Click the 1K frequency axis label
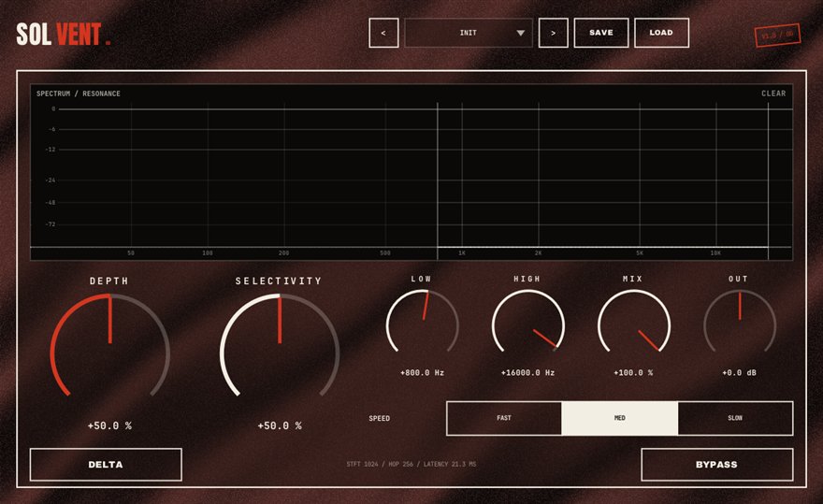Image resolution: width=823 pixels, height=504 pixels. tap(462, 253)
